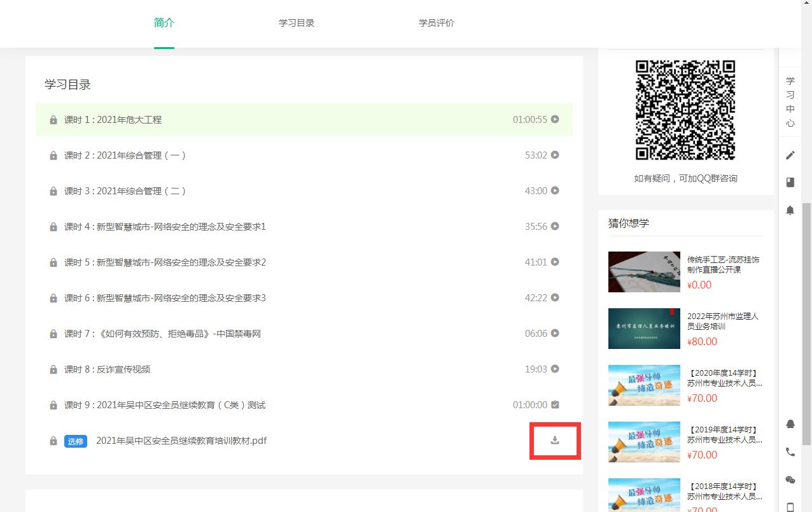Click the book icon in right sidebar
This screenshot has width=812, height=512.
(790, 182)
